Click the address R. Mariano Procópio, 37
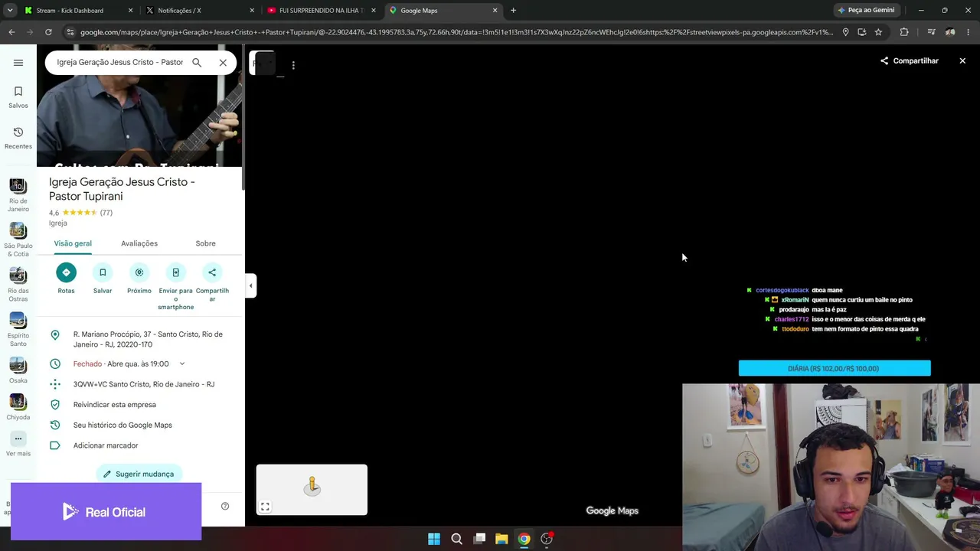The height and width of the screenshot is (551, 980). [148, 339]
